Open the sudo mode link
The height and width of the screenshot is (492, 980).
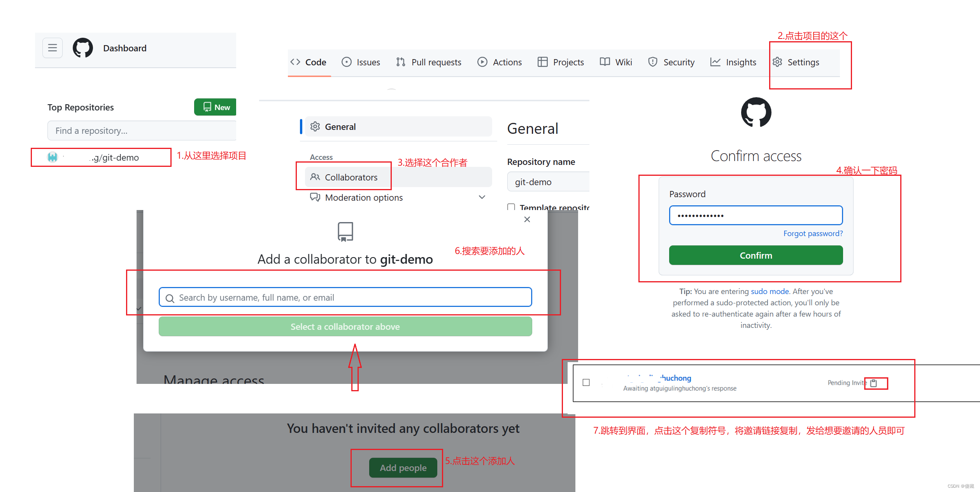point(770,291)
